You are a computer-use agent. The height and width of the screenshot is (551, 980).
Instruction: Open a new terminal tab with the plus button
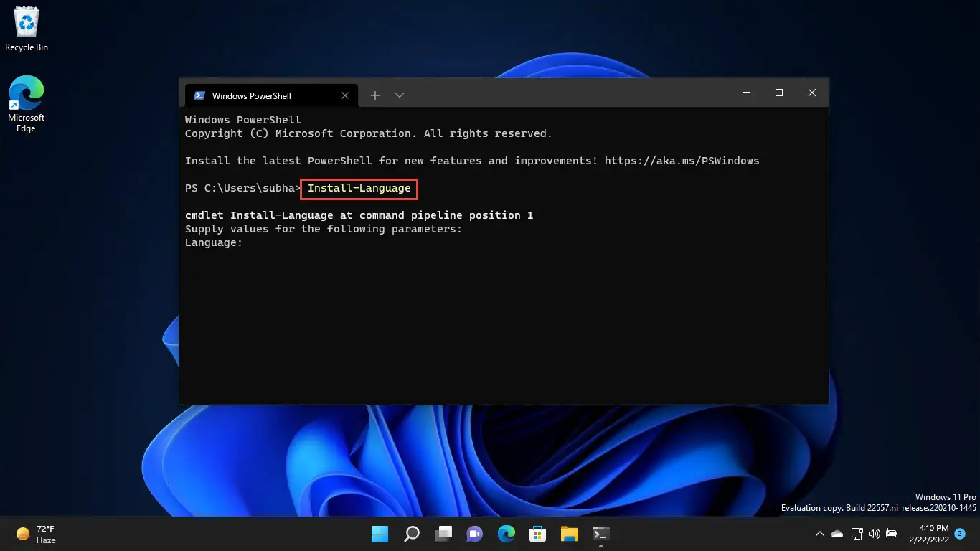374,95
